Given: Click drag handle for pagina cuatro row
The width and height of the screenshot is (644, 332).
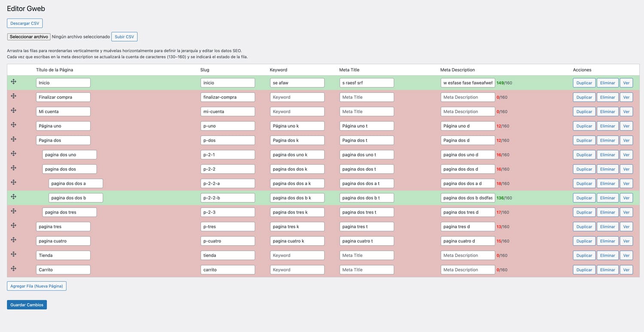Looking at the screenshot, I should coord(14,240).
